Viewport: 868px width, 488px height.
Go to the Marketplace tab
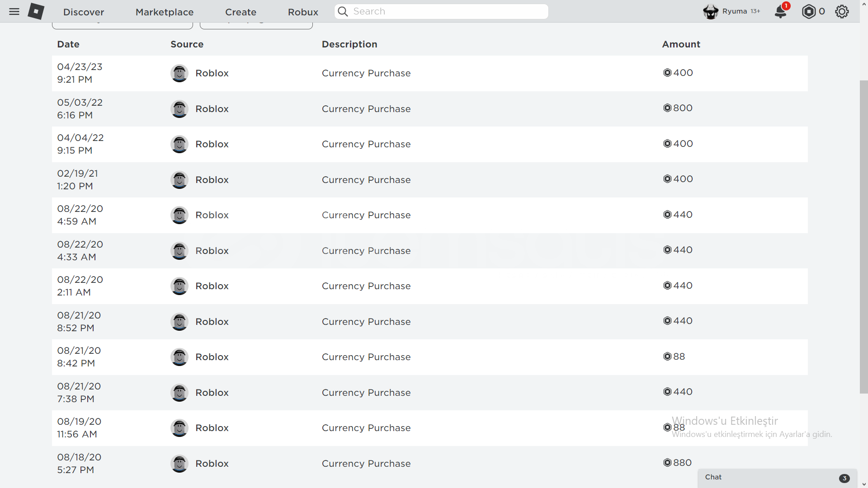pyautogui.click(x=165, y=12)
